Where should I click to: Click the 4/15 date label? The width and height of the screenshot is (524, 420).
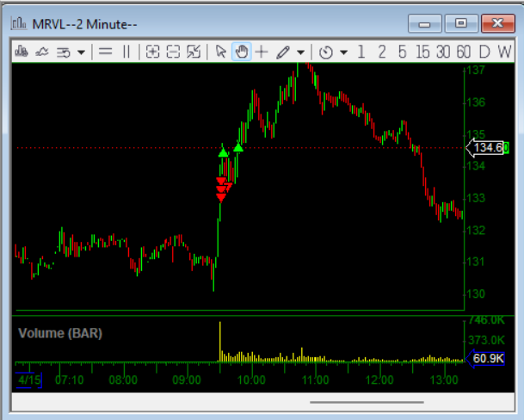(x=29, y=380)
